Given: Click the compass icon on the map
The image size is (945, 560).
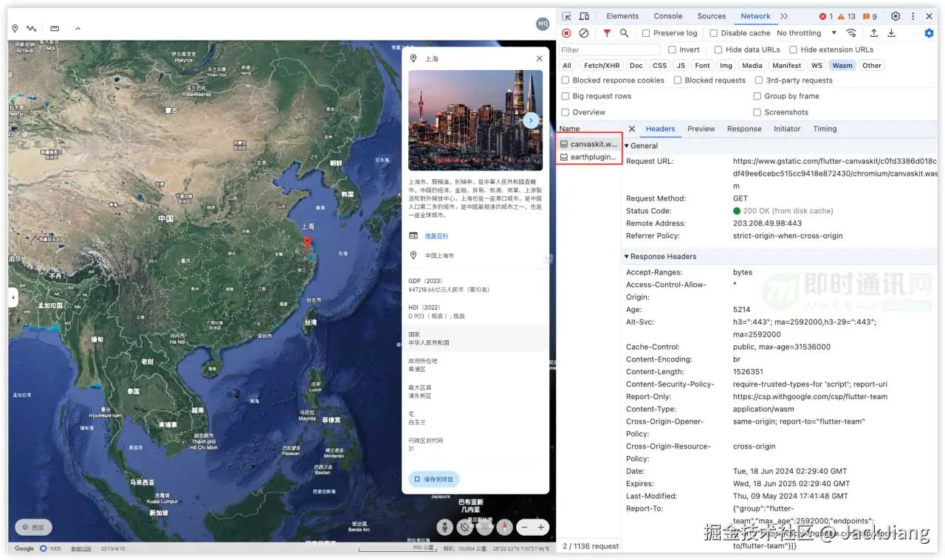Looking at the screenshot, I should (x=505, y=527).
